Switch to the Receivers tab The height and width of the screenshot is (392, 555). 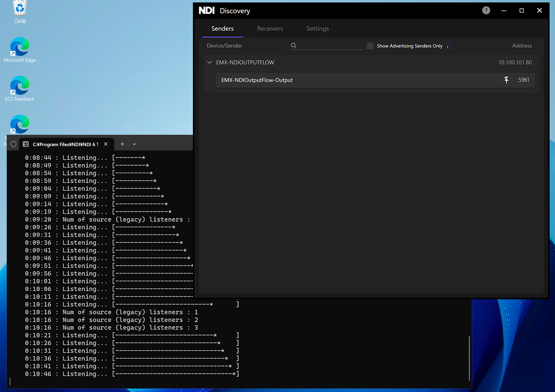point(270,29)
